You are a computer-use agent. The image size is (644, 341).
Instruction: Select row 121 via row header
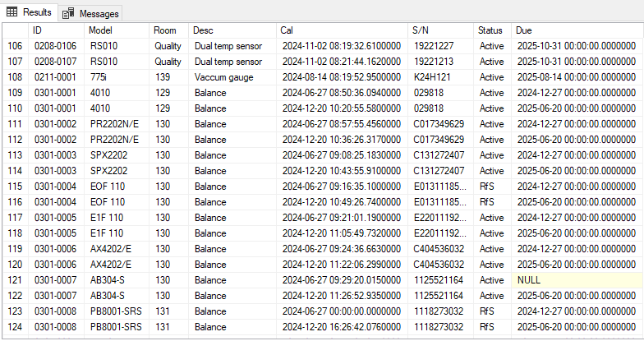coord(14,280)
